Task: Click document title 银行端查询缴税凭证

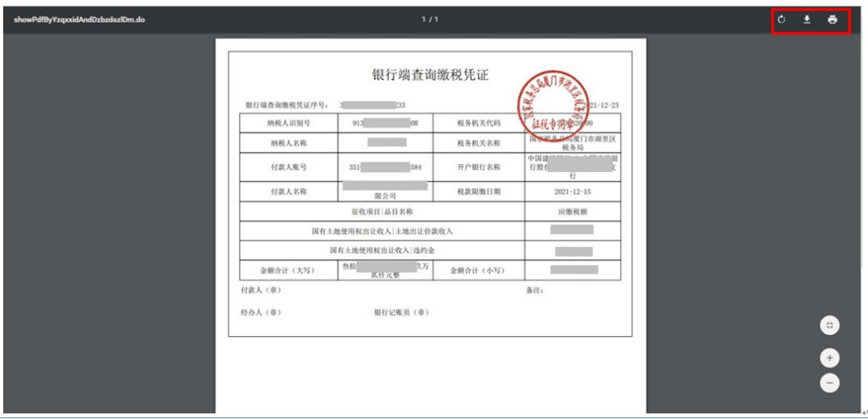Action: click(431, 76)
